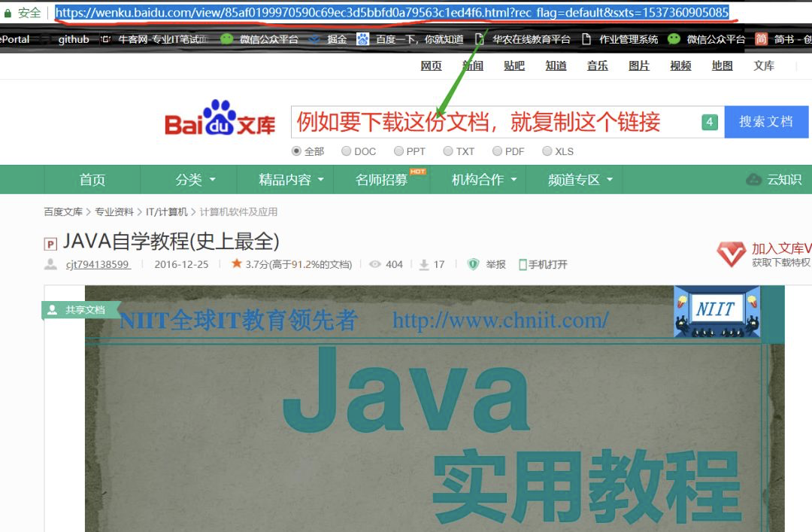Screen dimensions: 812x532
Task: Click the first 微信公众平台 WeChat bookmark icon
Action: pyautogui.click(x=227, y=39)
